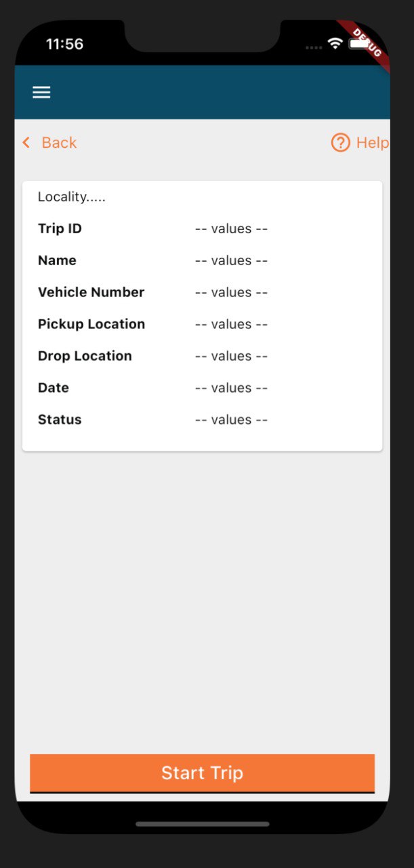414x868 pixels.
Task: Open the hamburger navigation menu
Action: [x=41, y=92]
